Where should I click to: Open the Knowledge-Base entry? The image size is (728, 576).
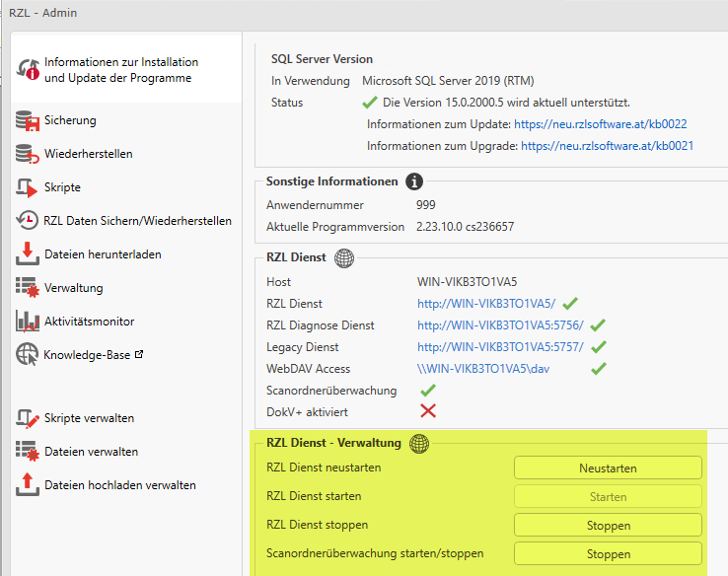pyautogui.click(x=87, y=355)
